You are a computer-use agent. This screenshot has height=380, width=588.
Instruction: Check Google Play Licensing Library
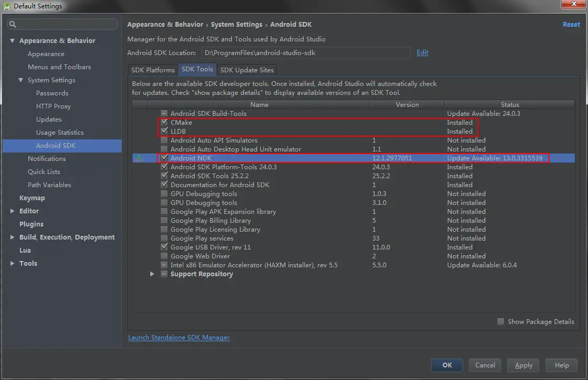click(164, 230)
